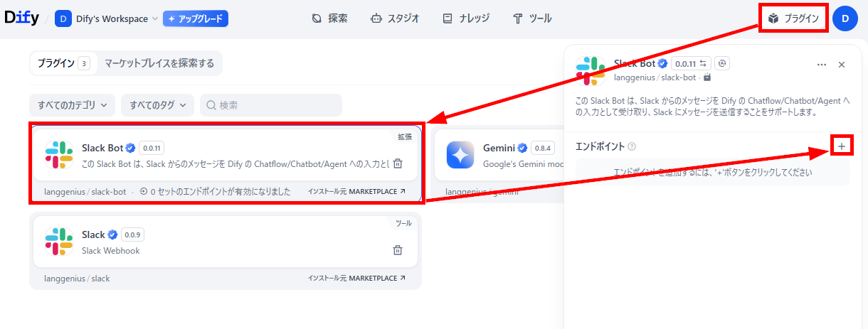The height and width of the screenshot is (329, 868).
Task: Open the Dify's Workspace switcher dropdown
Action: [107, 18]
